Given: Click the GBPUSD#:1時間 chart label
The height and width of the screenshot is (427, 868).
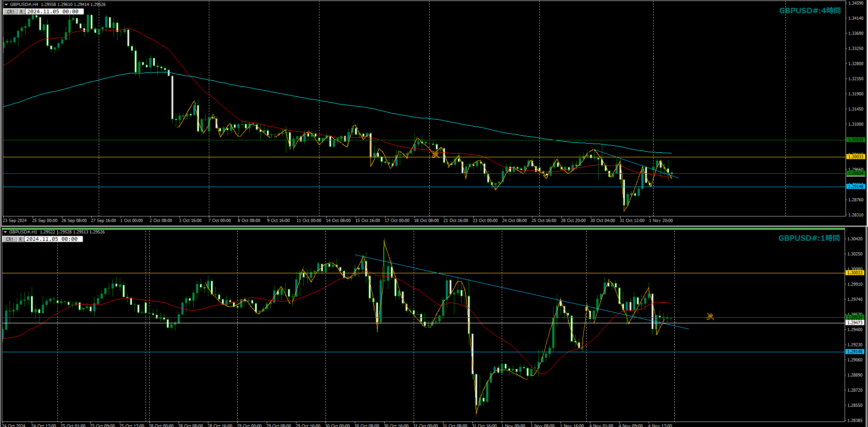Looking at the screenshot, I should tap(809, 238).
